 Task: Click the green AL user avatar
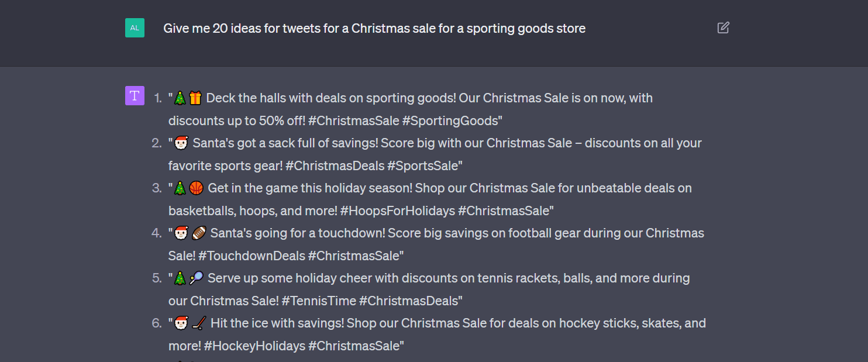pyautogui.click(x=135, y=27)
